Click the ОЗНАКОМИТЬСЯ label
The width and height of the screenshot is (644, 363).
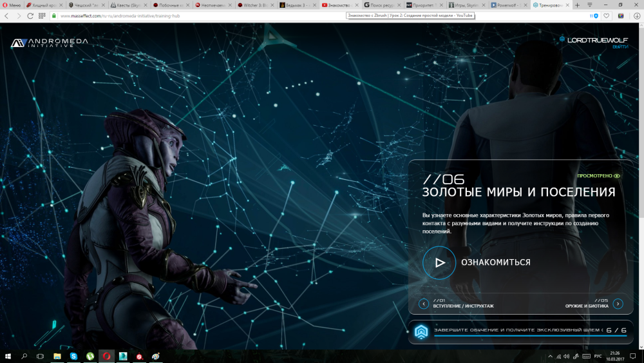496,262
